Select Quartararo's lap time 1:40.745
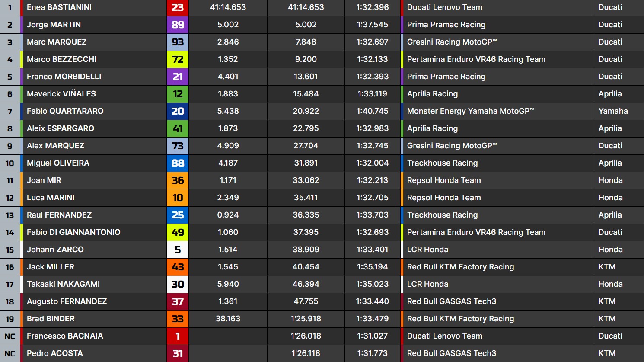The width and height of the screenshot is (644, 362). (x=373, y=111)
